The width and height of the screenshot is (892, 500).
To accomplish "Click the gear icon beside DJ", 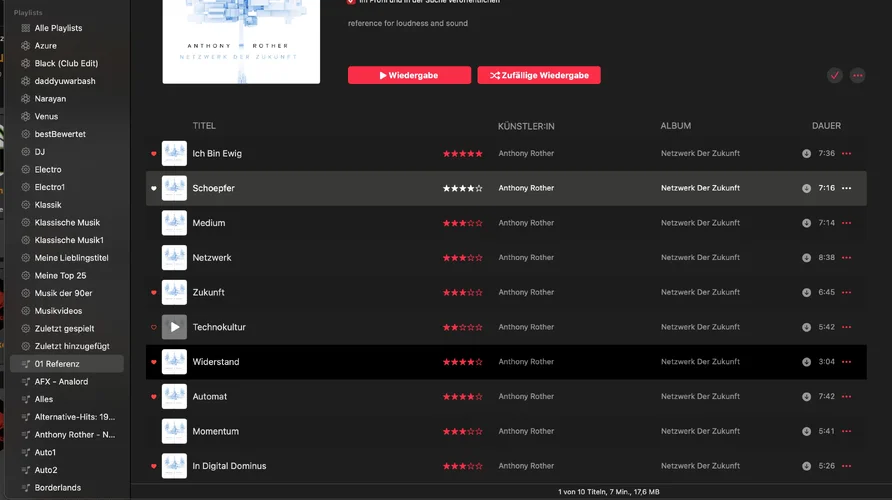I will 26,152.
